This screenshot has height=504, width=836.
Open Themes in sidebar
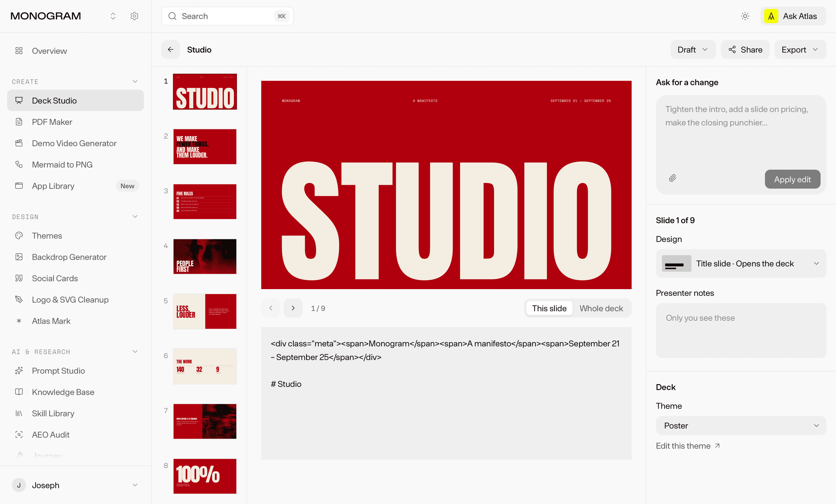click(75, 236)
